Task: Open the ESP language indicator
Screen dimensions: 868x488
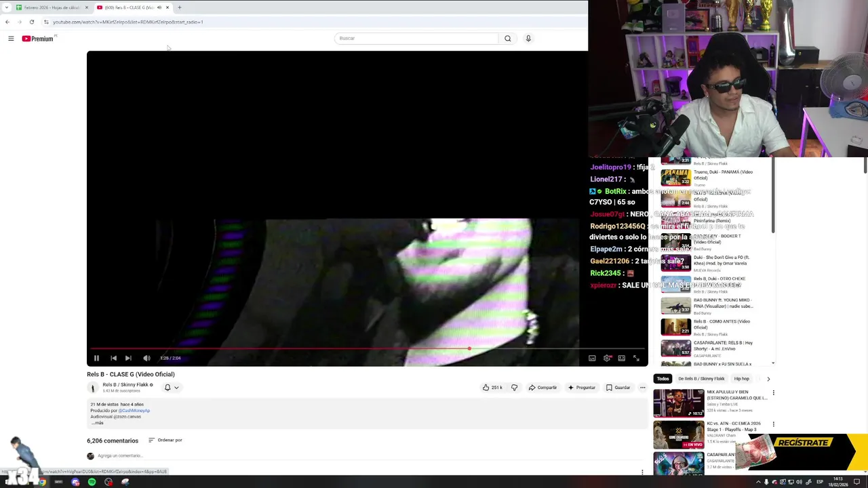Action: (820, 482)
